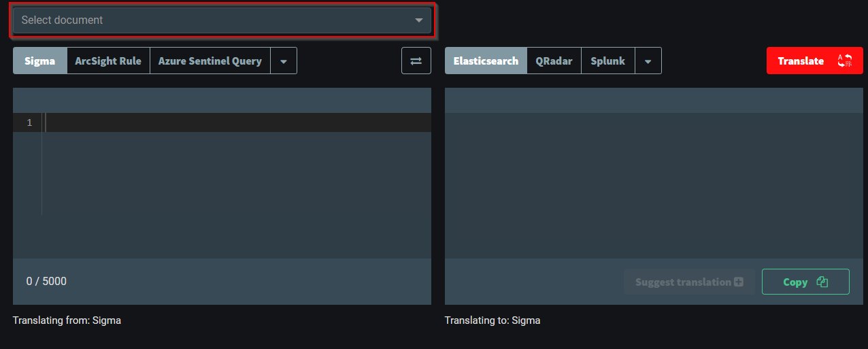
Task: Click the plus icon on Suggest translation
Action: [x=739, y=282]
